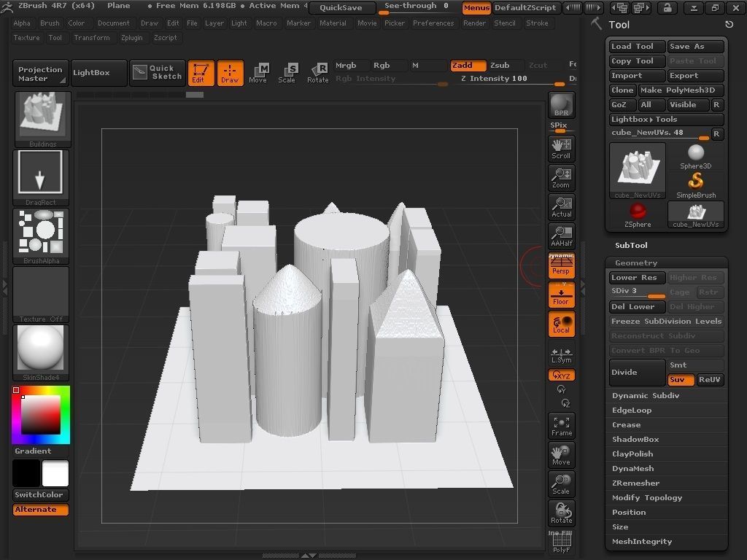Toggle Persp perspective view
The image size is (747, 560).
561,265
